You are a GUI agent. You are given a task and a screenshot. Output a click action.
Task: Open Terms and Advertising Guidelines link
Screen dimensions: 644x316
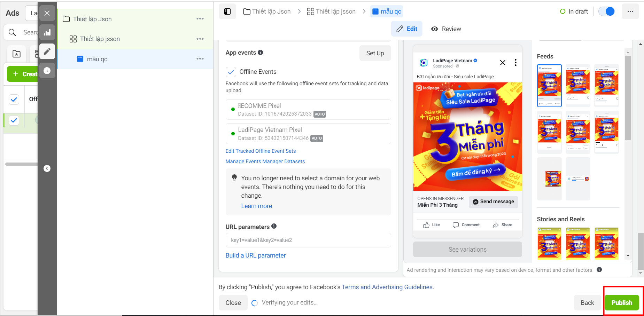tap(387, 287)
